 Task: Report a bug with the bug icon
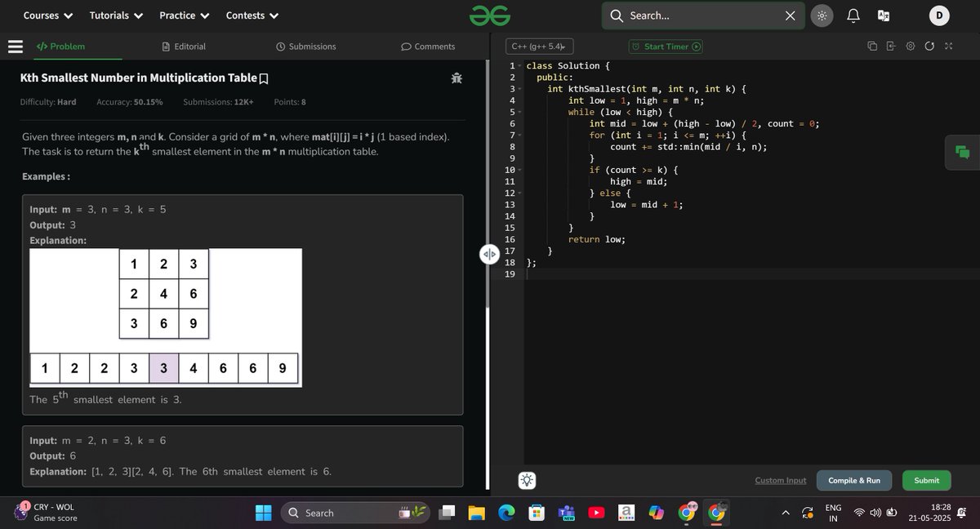pyautogui.click(x=457, y=78)
